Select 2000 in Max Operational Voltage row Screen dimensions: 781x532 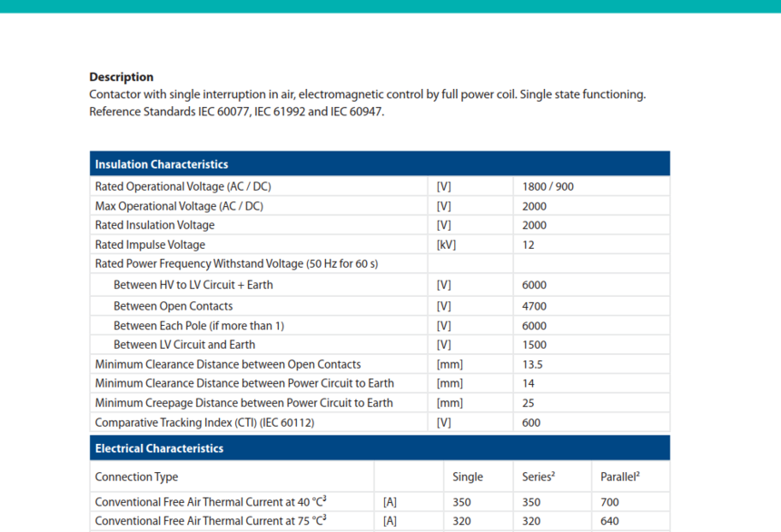point(534,206)
